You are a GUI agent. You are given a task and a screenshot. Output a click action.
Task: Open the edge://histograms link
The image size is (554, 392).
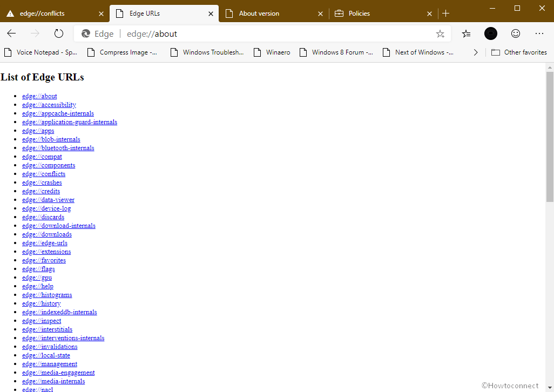click(47, 295)
